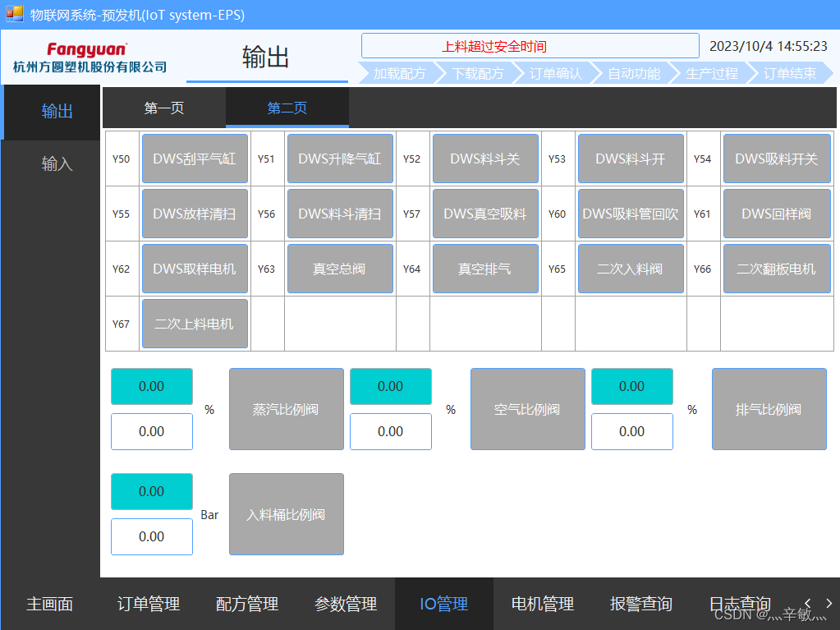The height and width of the screenshot is (630, 840).
Task: Click the Y67 address label
Action: pos(121,324)
